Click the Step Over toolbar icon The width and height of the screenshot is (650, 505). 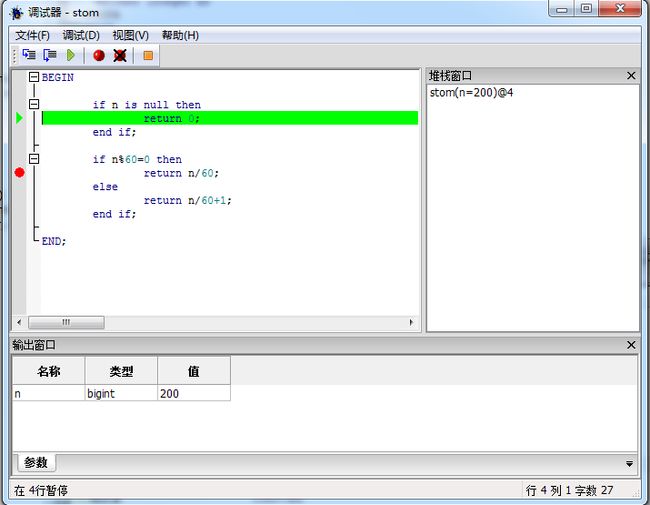(x=50, y=55)
